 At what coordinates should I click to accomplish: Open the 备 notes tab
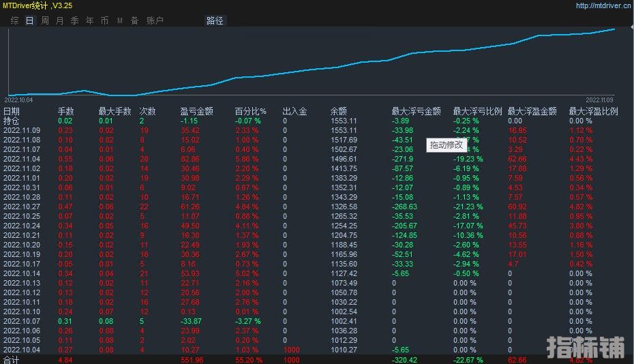point(134,20)
